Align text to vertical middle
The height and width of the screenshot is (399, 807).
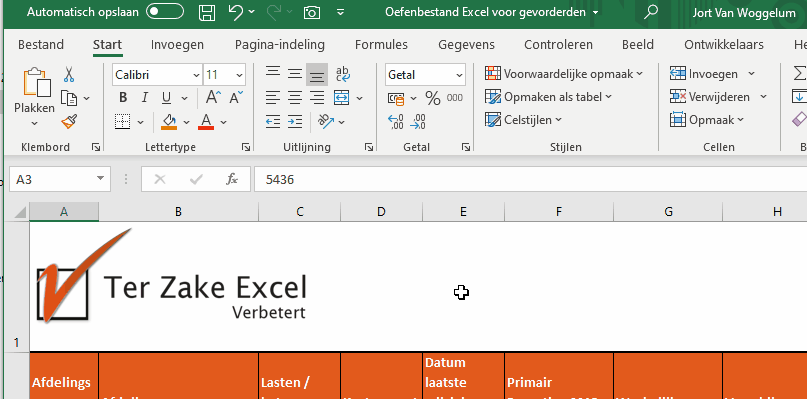pos(294,75)
